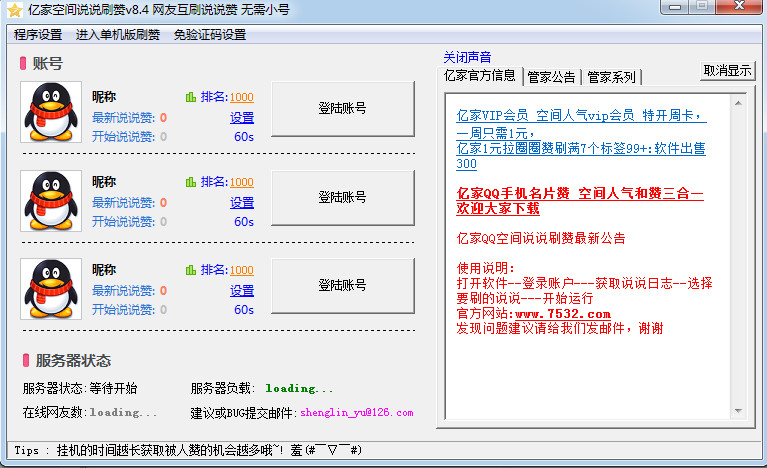Click first account's 登陆账号 button
Screen dimensions: 767x468
pos(342,109)
